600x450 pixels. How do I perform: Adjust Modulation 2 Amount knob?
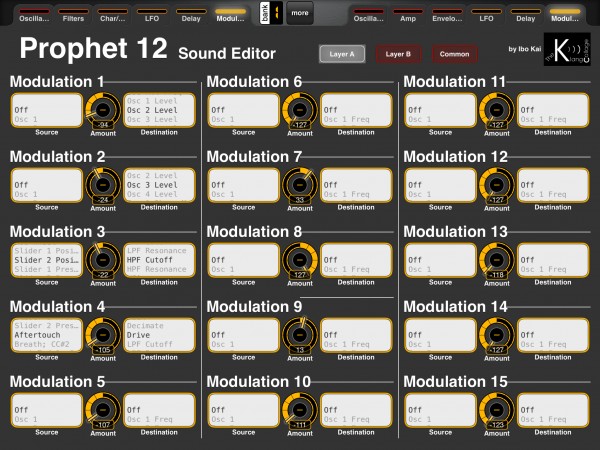[x=103, y=185]
